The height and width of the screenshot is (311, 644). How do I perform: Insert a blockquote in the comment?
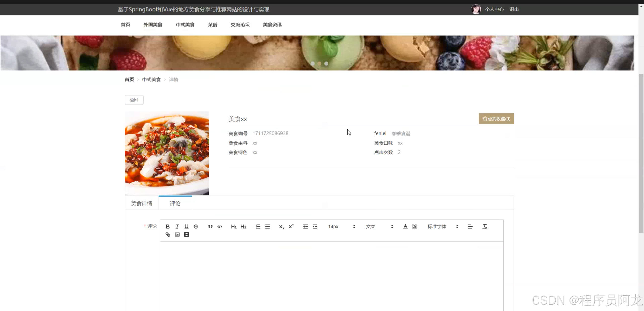click(x=210, y=226)
